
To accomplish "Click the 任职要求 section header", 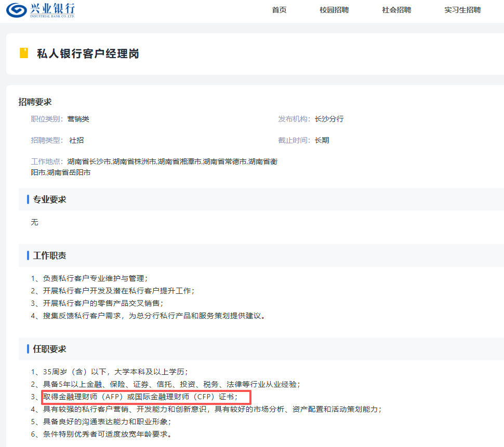I will pos(50,349).
